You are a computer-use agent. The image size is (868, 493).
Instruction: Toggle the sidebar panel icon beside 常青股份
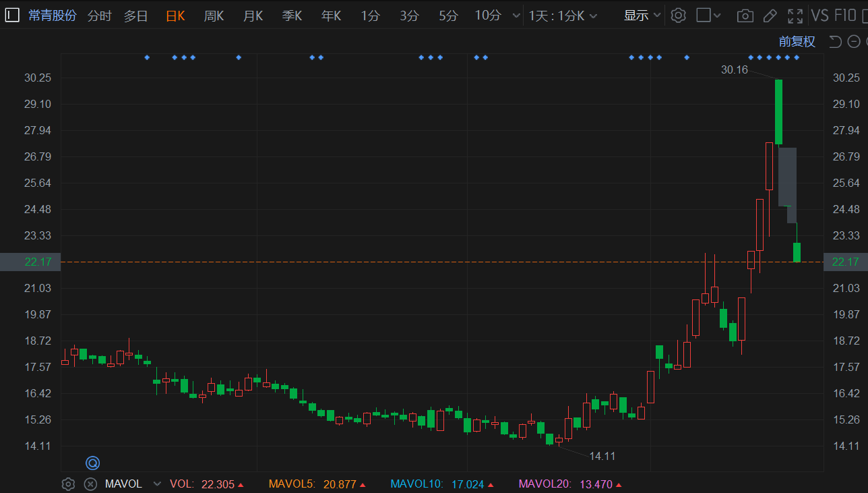click(x=12, y=16)
